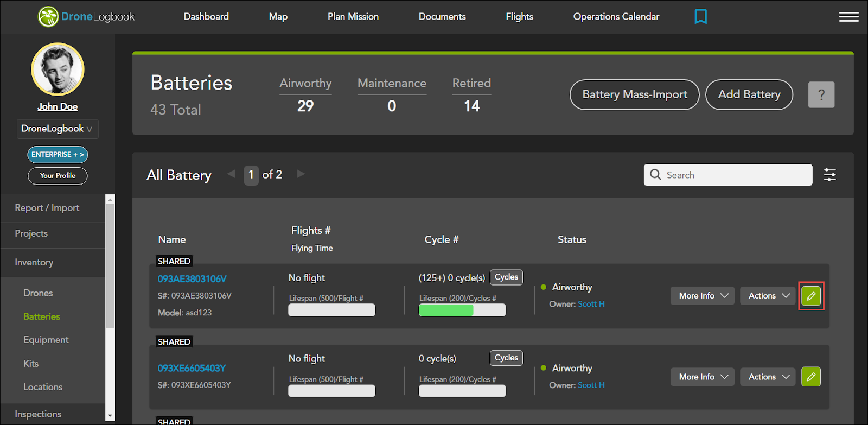
Task: Open the bookmark icon in top bar
Action: click(700, 17)
